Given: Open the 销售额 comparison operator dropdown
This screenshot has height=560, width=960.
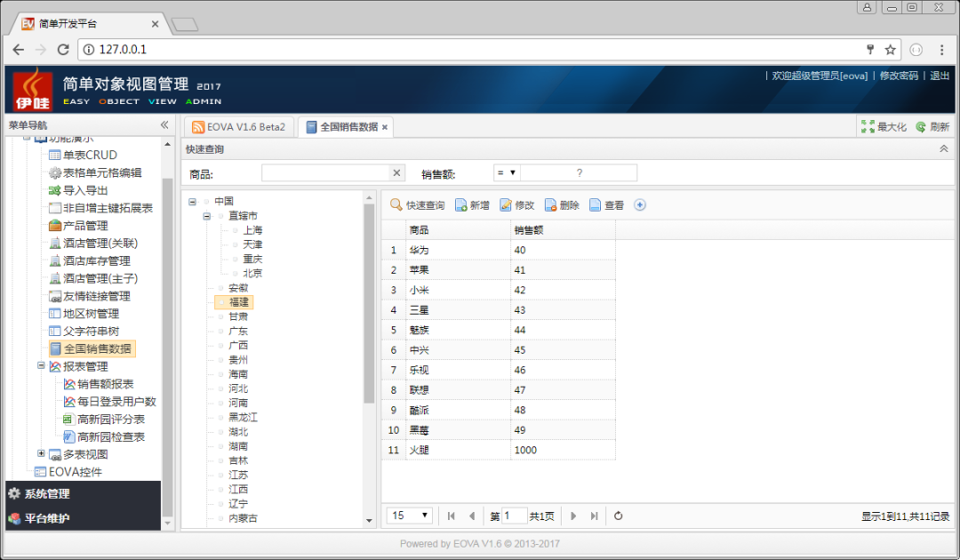Looking at the screenshot, I should tap(507, 172).
